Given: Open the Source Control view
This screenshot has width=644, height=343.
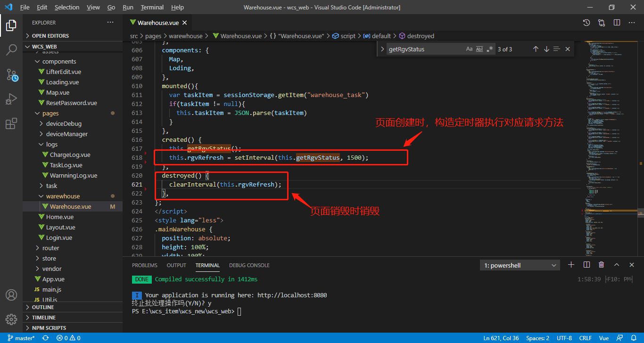Looking at the screenshot, I should pyautogui.click(x=11, y=74).
